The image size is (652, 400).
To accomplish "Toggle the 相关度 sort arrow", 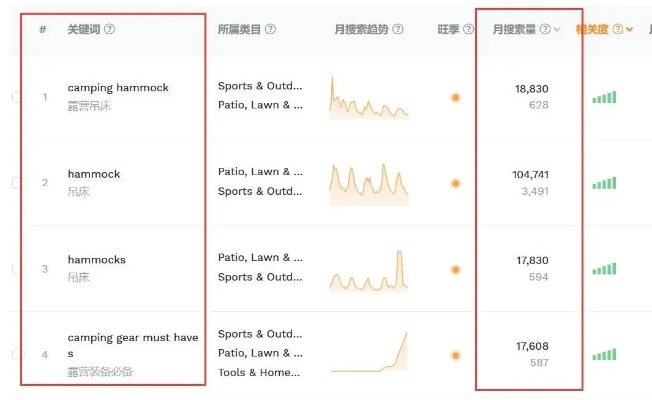I will [630, 30].
